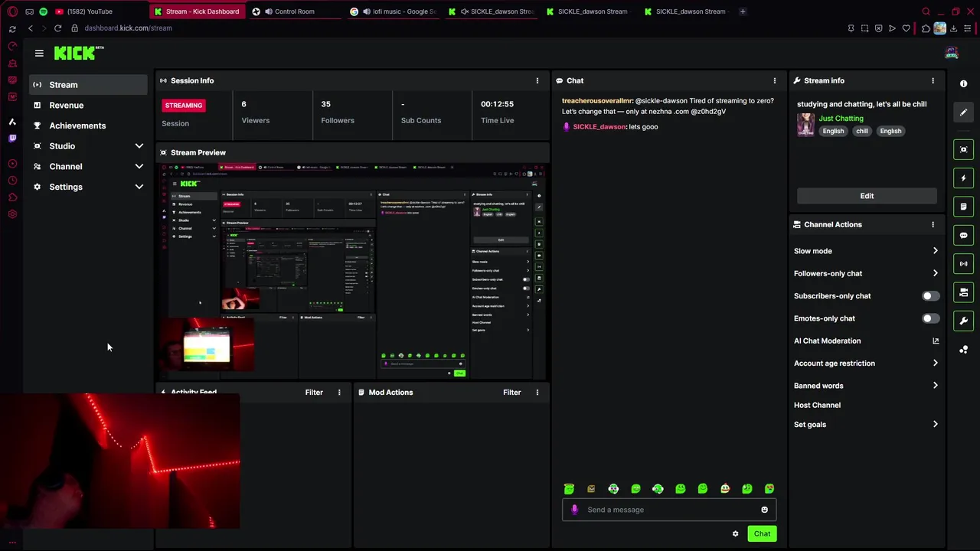Click the Send a message field
Image resolution: width=980 pixels, height=551 pixels.
669,510
